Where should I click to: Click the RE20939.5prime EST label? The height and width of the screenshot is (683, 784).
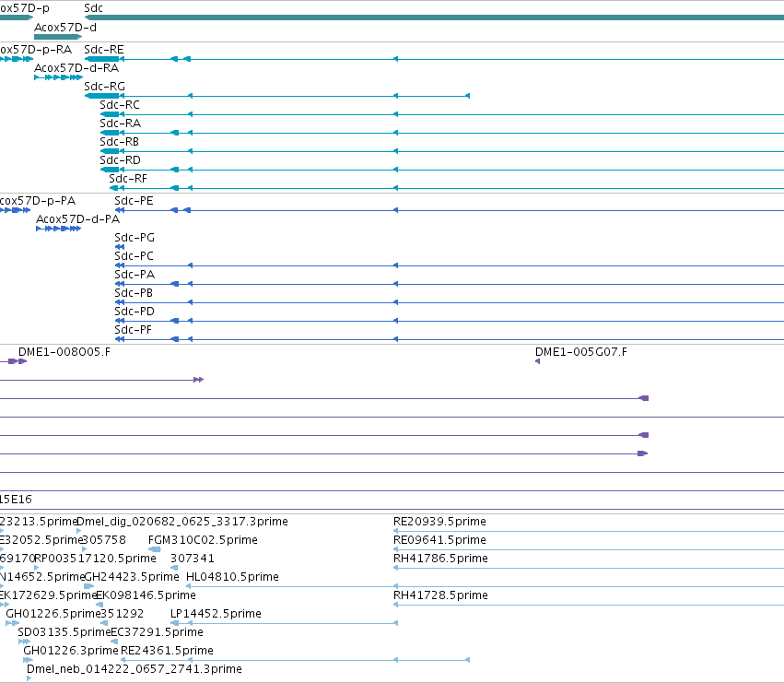point(439,522)
